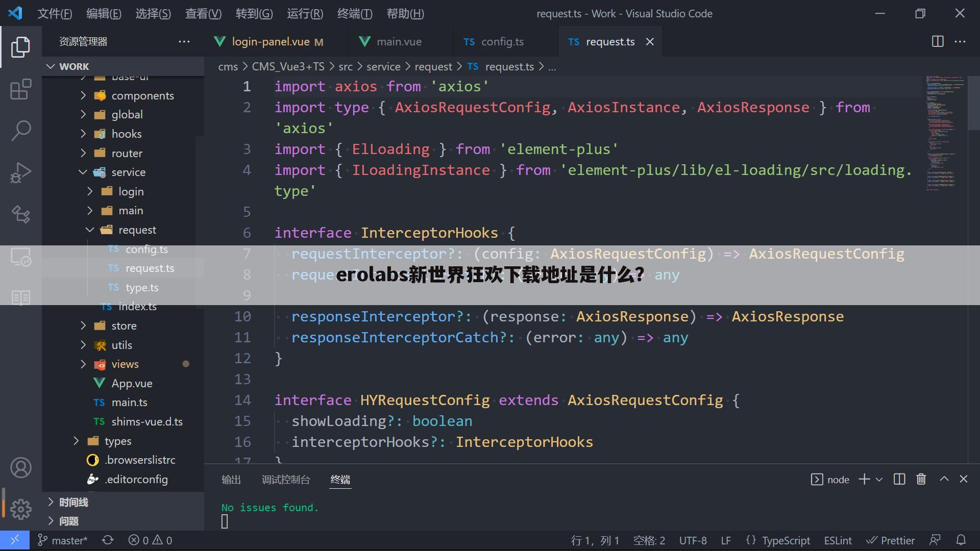Collapse the service folder
This screenshot has width=980, height=551.
pos(122,172)
